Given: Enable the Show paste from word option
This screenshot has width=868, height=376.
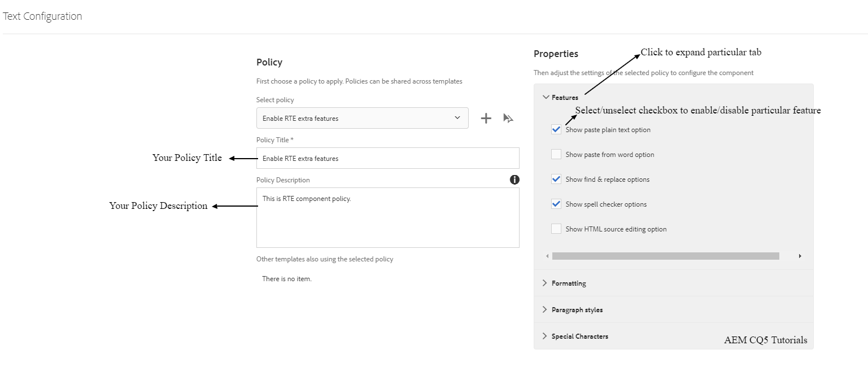Looking at the screenshot, I should point(556,154).
